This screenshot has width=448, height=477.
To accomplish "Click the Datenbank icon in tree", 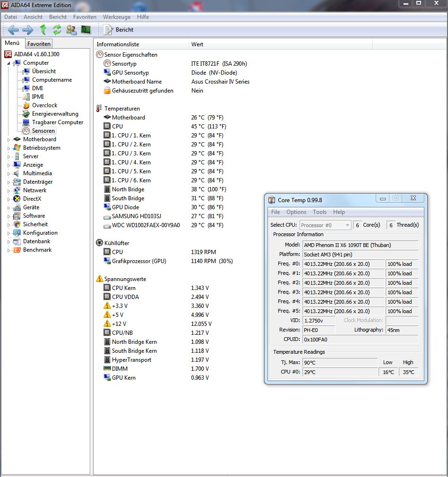I will 17,241.
